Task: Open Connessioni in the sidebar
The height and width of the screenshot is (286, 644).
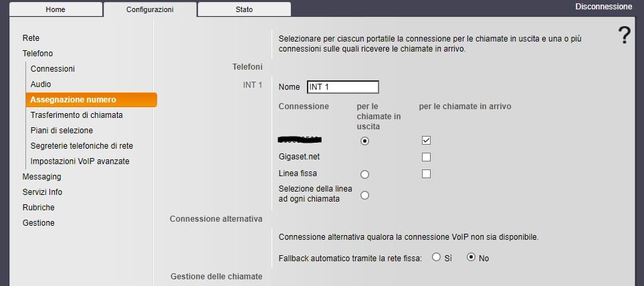Action: 53,69
